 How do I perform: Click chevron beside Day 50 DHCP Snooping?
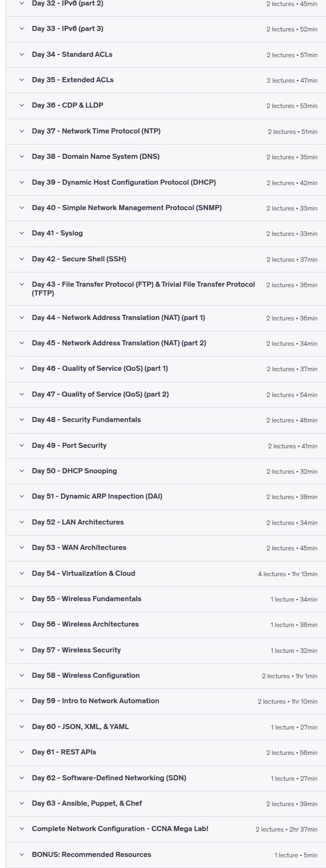coord(21,471)
